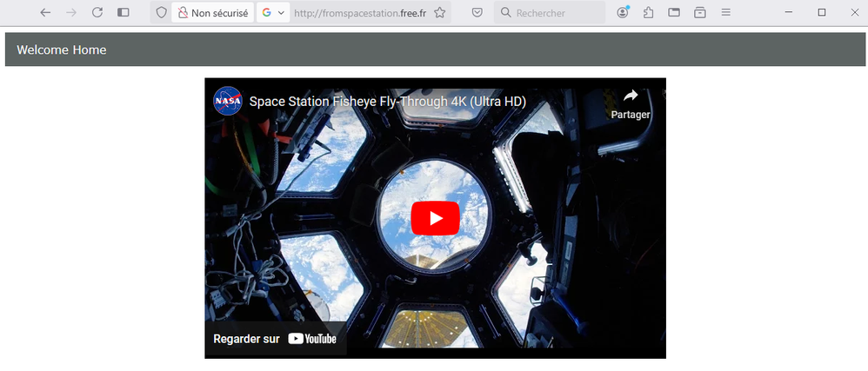Click the archive box toolbar icon
This screenshot has height=371, width=868.
coord(700,13)
